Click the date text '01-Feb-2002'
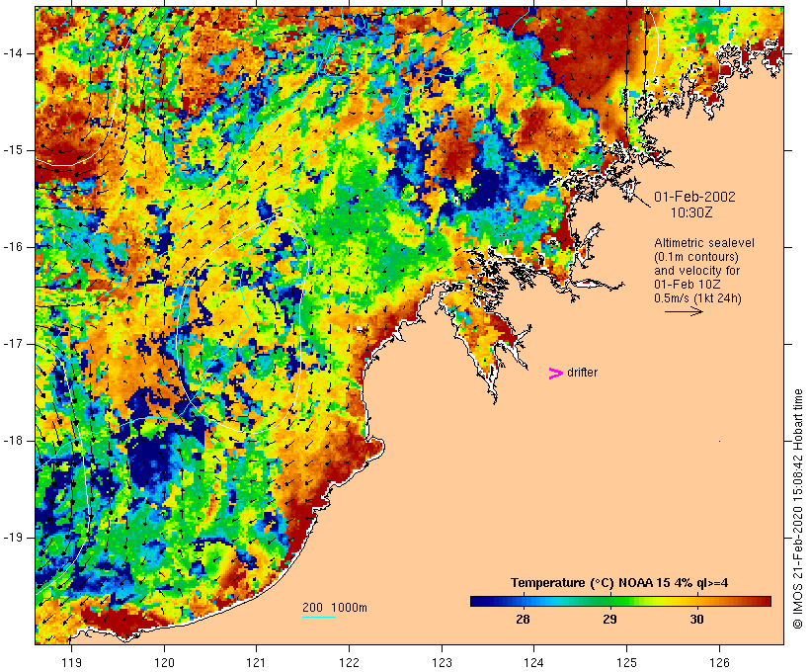The image size is (810, 672). [x=694, y=197]
